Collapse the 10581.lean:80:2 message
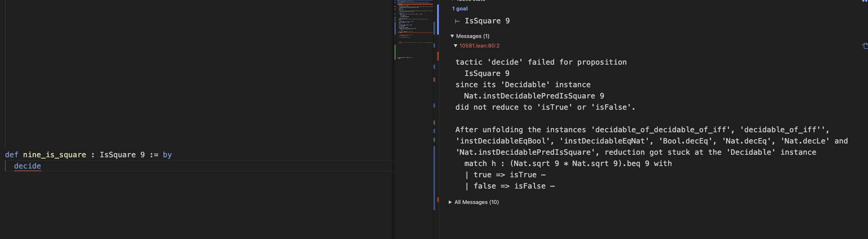 tap(455, 46)
